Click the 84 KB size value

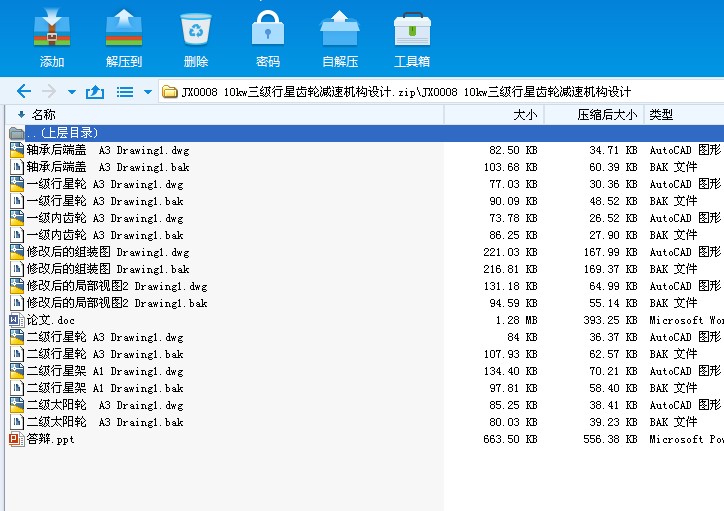coord(522,337)
